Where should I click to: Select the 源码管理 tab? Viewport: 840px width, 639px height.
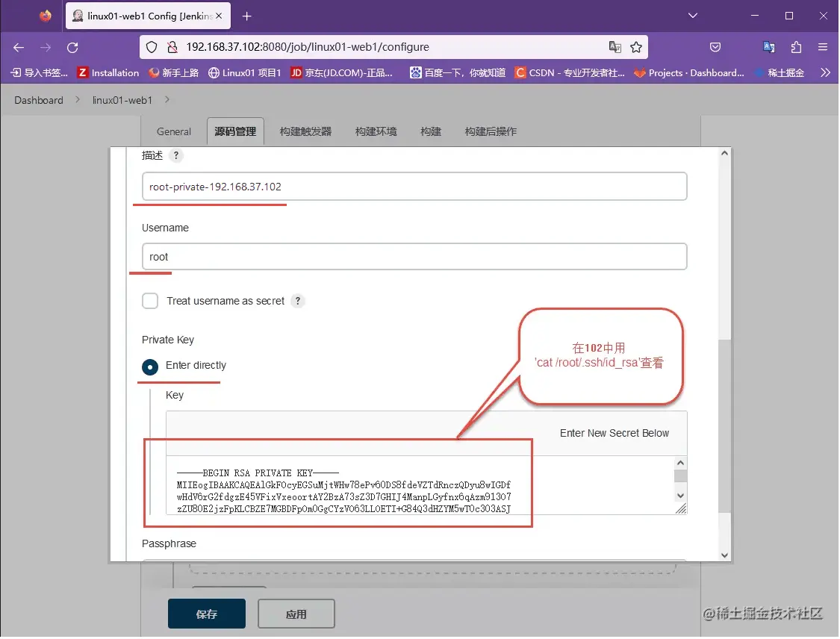(235, 132)
